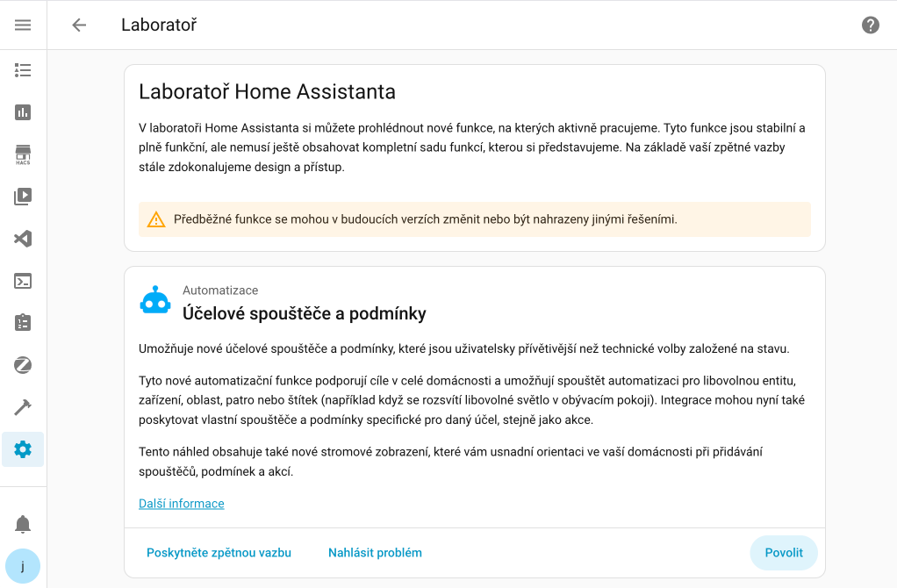Give feedback via Poskytněte zpětnou vazbu
This screenshot has height=588, width=897.
tap(219, 552)
